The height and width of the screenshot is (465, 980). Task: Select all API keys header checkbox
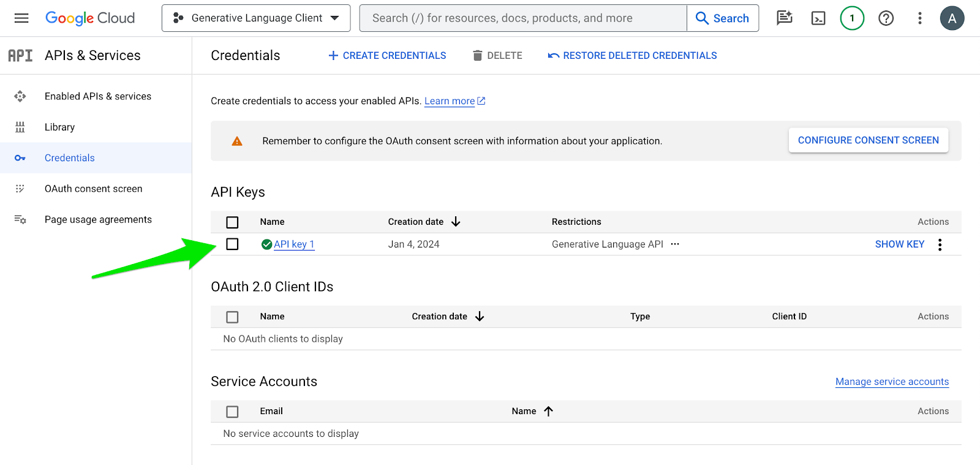tap(232, 222)
